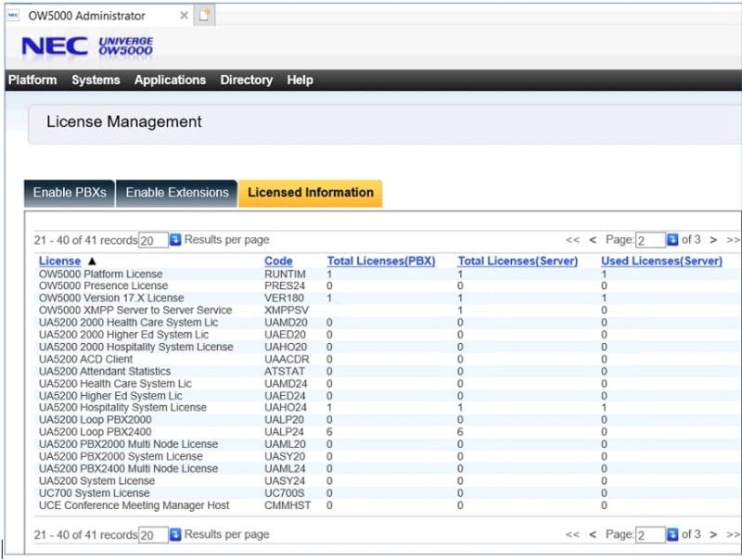Apply top results-per-page refresh arrow
The image size is (742, 560).
175,240
